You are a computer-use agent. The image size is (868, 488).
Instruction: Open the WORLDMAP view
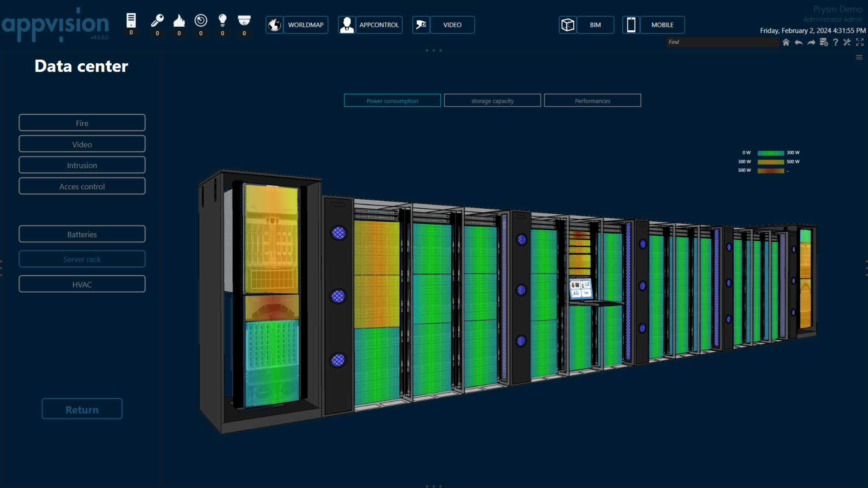point(306,25)
